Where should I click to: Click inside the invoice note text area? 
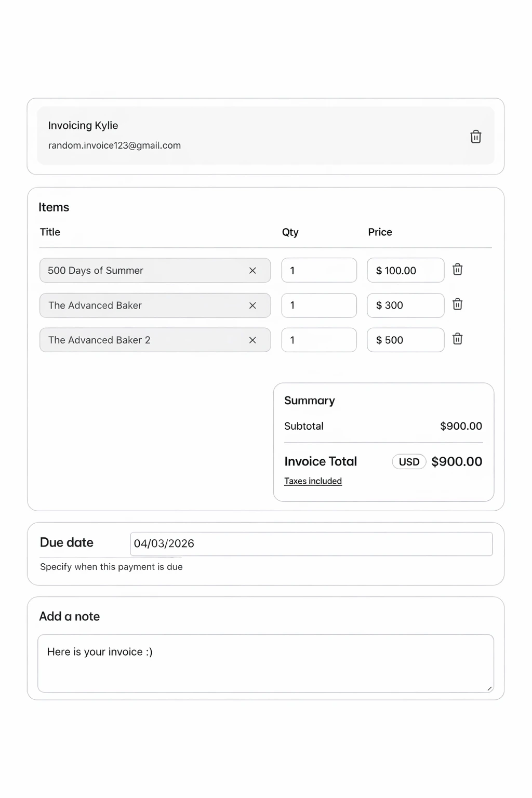coord(265,663)
